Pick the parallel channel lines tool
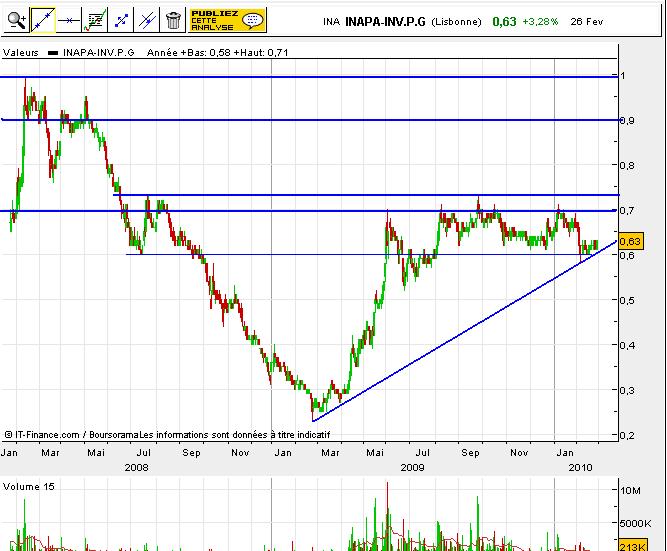Screen dimensions: 667x551 click(147, 18)
